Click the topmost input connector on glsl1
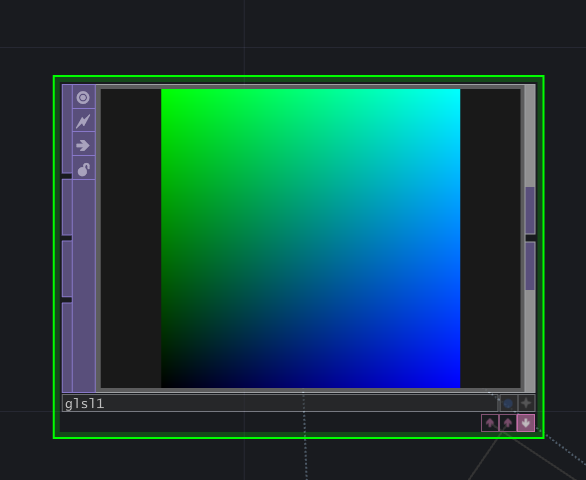The image size is (586, 480). 67,129
